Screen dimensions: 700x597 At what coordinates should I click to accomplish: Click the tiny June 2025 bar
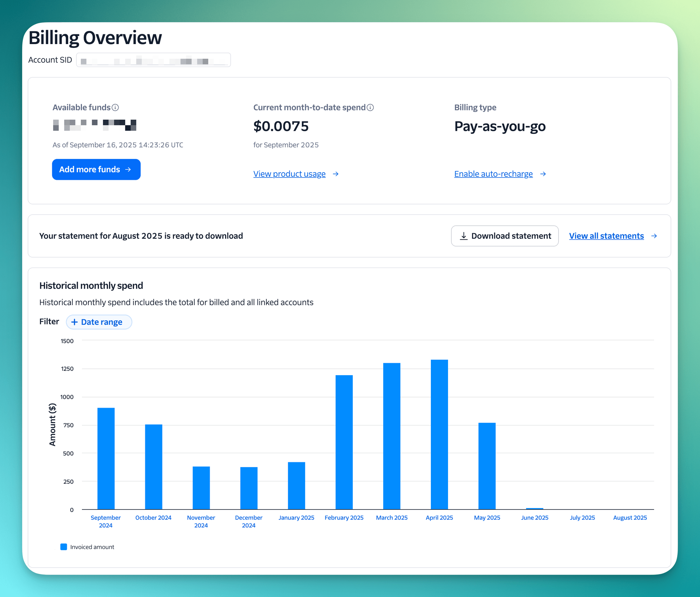point(534,508)
